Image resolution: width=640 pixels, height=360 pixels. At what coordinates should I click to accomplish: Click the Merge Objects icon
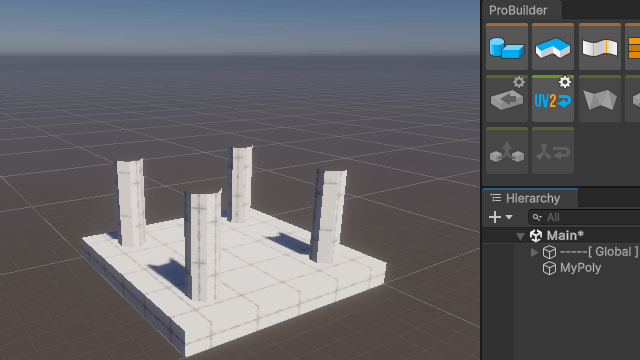coord(507,152)
